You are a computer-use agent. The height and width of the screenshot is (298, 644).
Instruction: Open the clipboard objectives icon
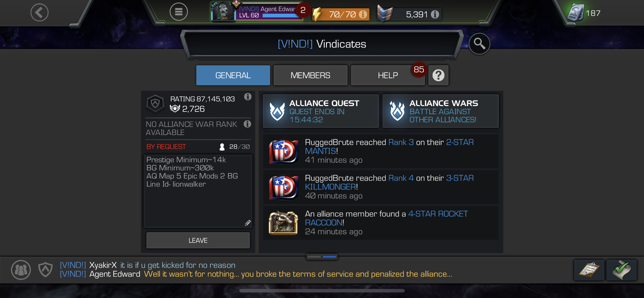click(589, 270)
